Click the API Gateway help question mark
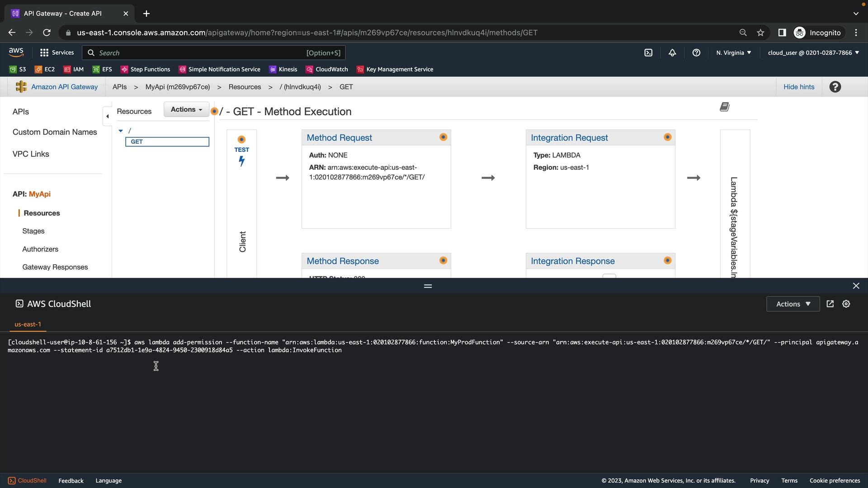This screenshot has height=488, width=868. (x=835, y=87)
